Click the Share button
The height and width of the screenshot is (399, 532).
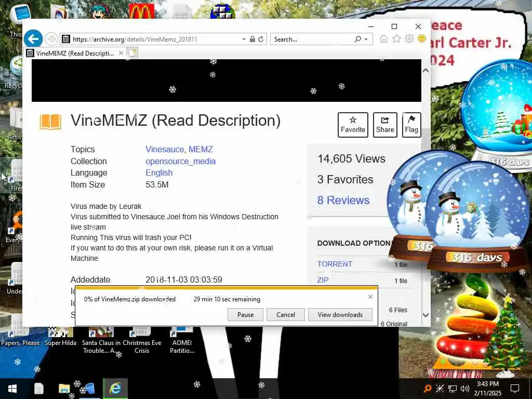385,125
